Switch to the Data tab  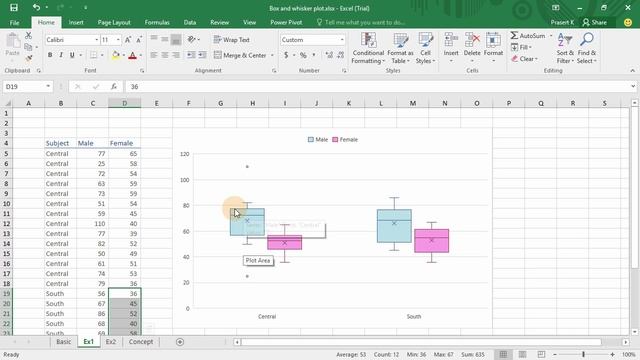point(190,22)
